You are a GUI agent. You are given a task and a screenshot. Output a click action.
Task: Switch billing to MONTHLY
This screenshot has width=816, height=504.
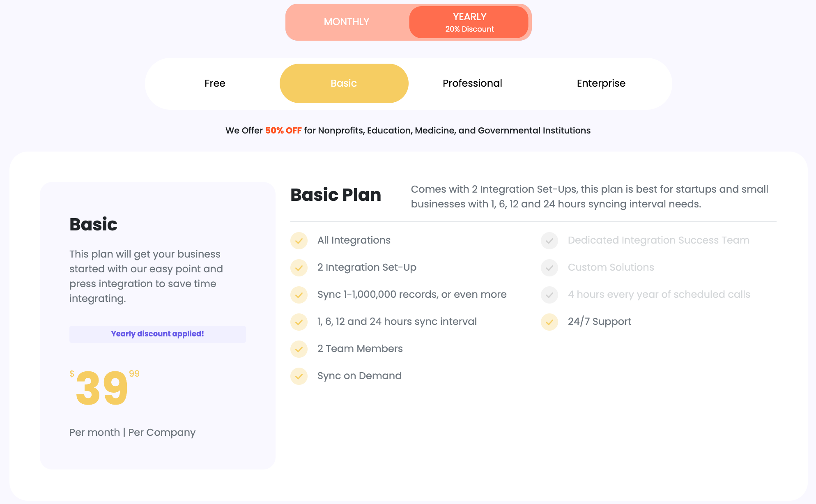click(347, 22)
